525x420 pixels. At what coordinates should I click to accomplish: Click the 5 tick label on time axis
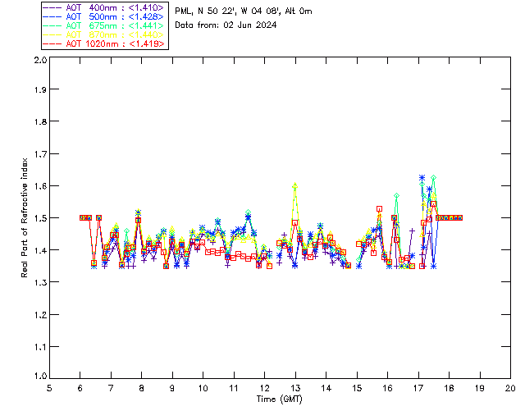click(x=49, y=388)
